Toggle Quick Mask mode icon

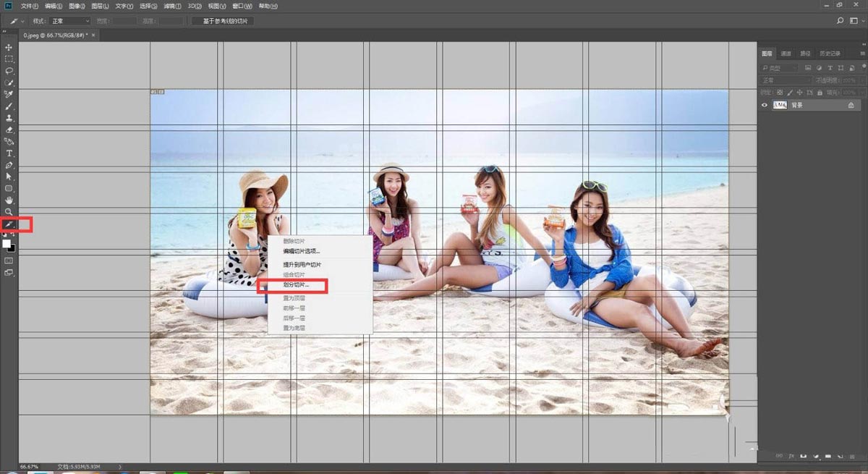tap(9, 261)
